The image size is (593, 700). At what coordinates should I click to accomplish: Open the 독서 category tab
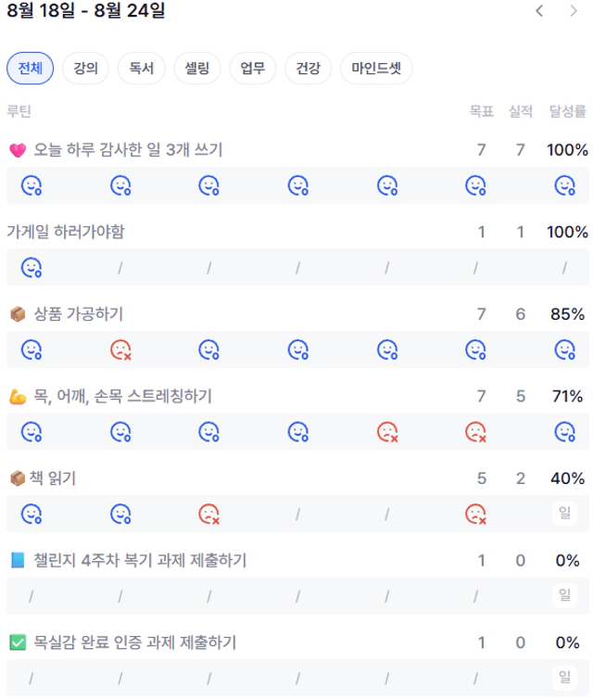[x=142, y=69]
